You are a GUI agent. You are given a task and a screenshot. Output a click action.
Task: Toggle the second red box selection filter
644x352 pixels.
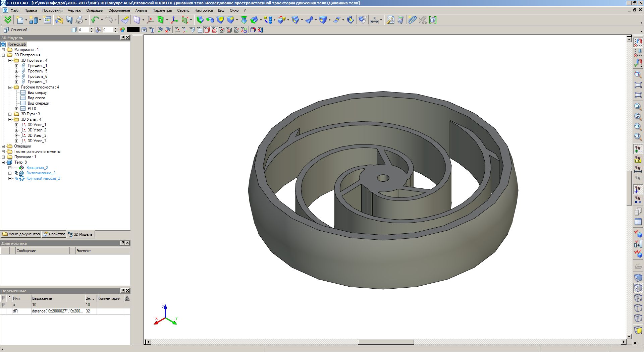tap(214, 30)
